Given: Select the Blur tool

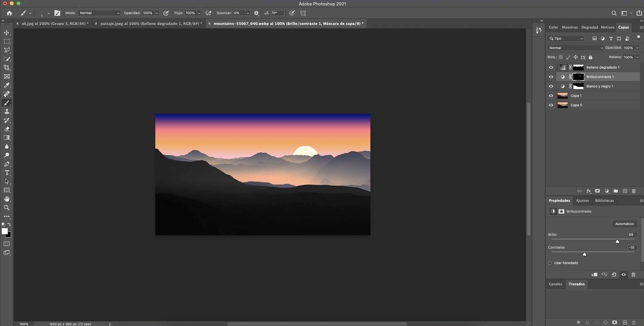Looking at the screenshot, I should [7, 146].
